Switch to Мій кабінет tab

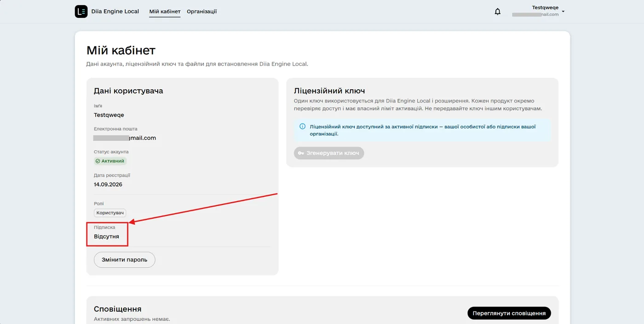165,11
